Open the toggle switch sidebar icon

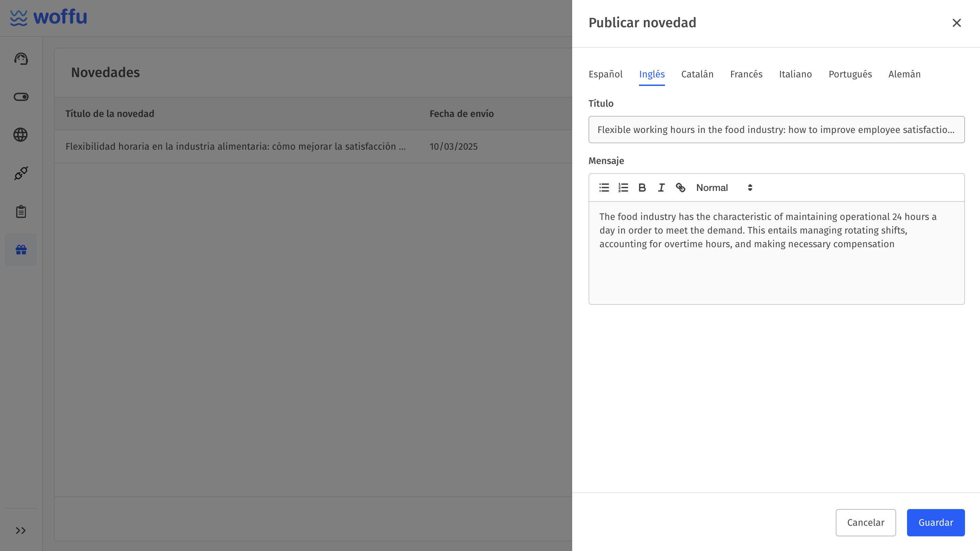21,96
